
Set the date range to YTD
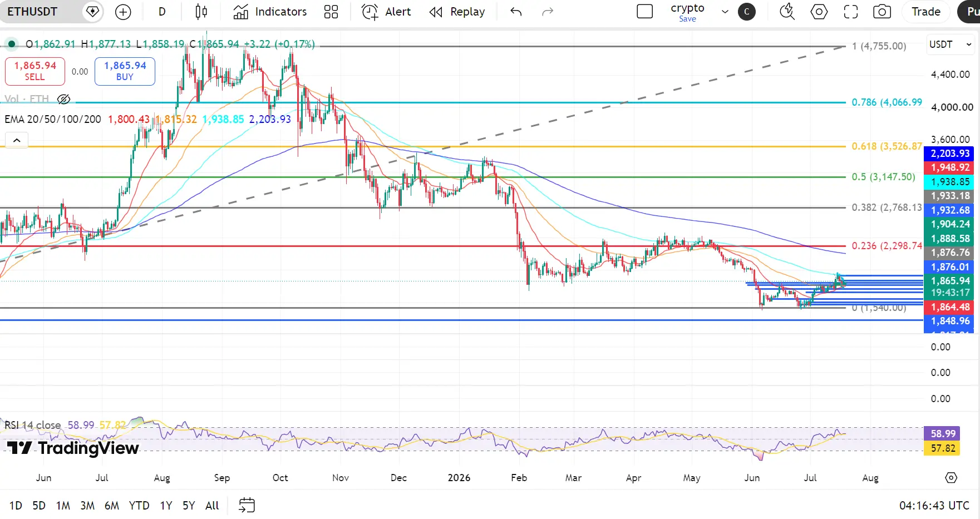(139, 506)
